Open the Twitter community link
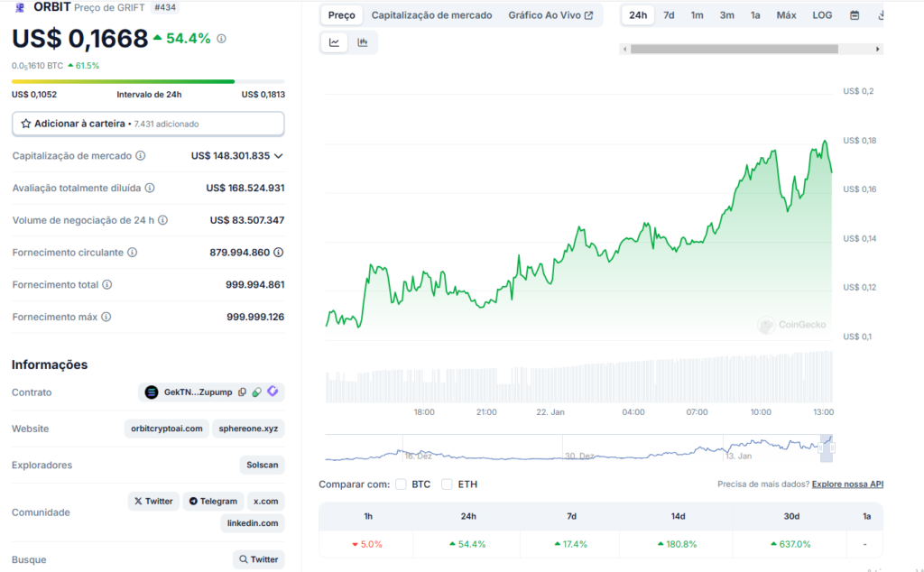Image resolution: width=924 pixels, height=572 pixels. (x=153, y=502)
